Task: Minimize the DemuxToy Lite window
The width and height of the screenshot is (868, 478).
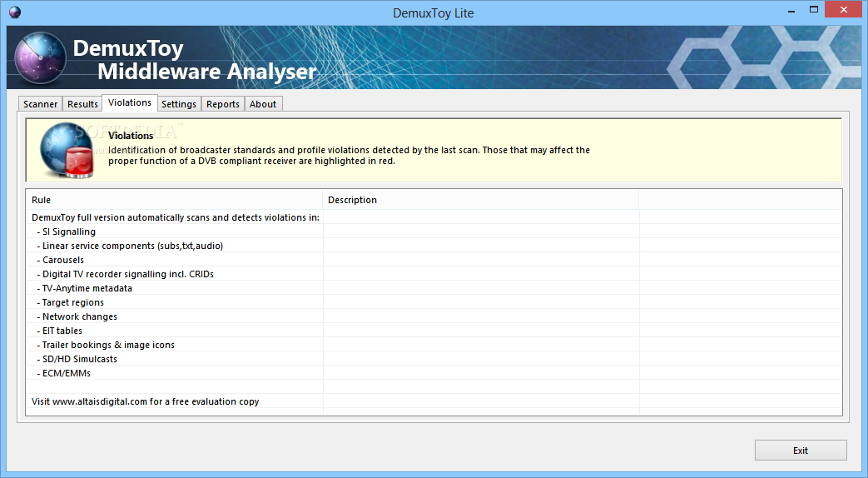Action: tap(791, 10)
